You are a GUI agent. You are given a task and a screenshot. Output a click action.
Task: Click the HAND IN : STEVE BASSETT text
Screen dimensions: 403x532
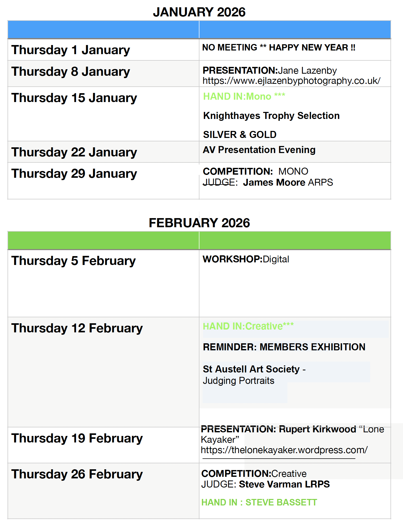click(x=259, y=502)
